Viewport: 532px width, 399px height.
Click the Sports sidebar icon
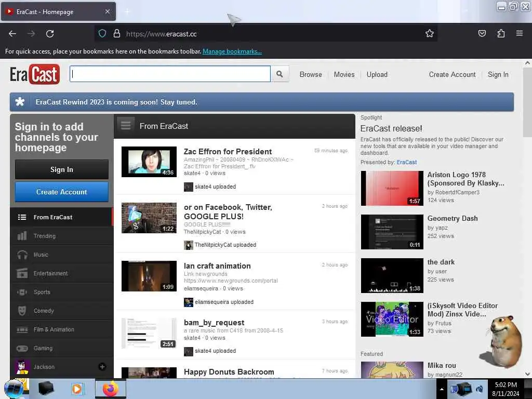click(x=22, y=292)
